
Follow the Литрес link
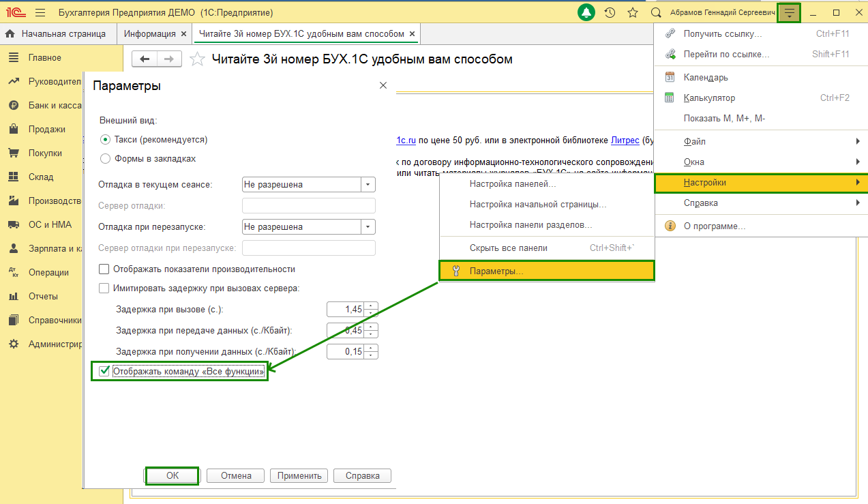click(x=625, y=140)
